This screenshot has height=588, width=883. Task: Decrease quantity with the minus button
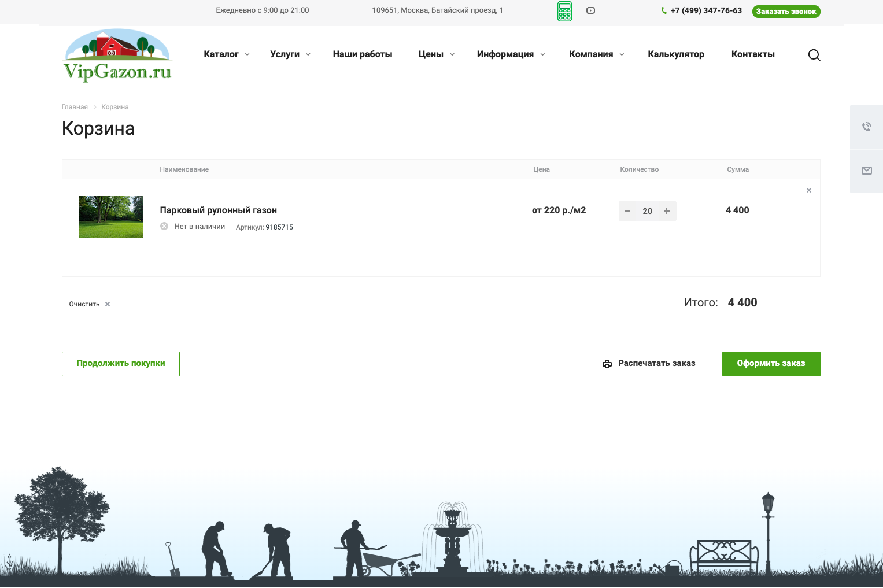pos(627,211)
